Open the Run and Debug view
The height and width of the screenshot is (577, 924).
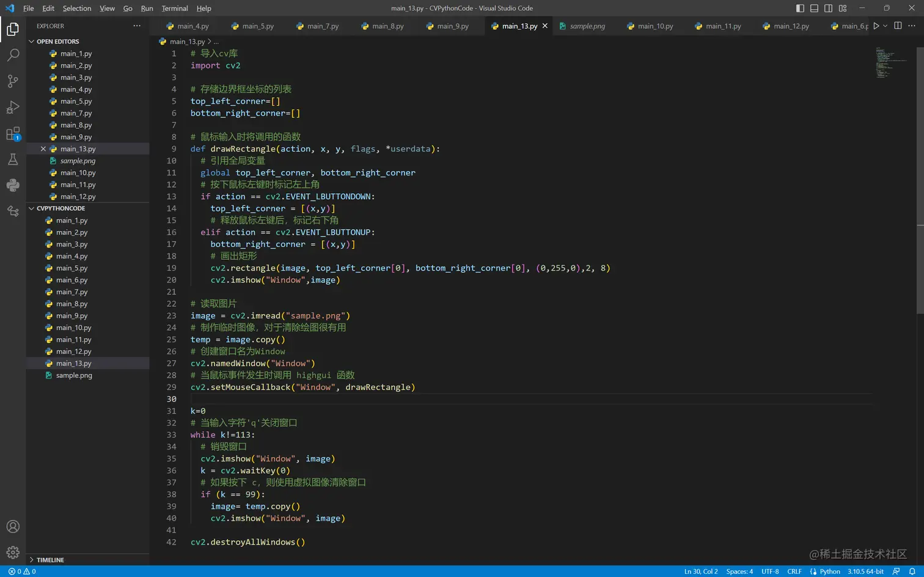point(13,108)
